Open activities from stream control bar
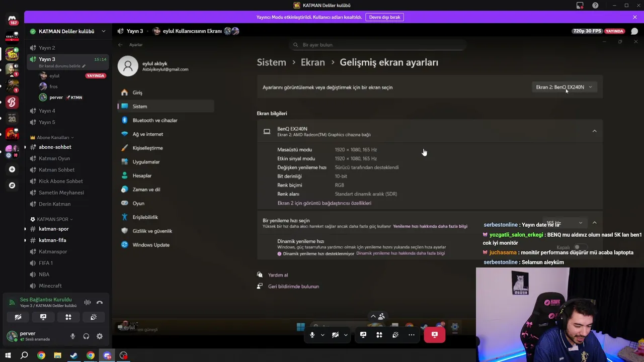644x362 pixels. (379, 335)
